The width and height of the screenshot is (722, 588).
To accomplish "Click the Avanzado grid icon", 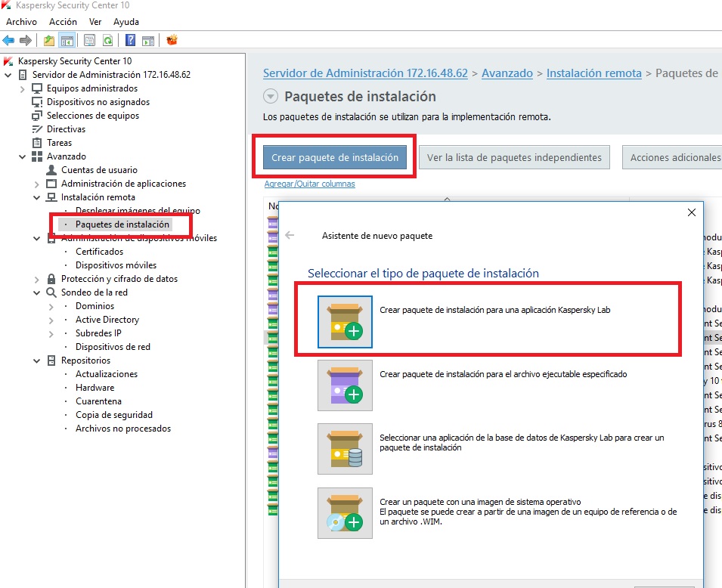I will coord(37,156).
